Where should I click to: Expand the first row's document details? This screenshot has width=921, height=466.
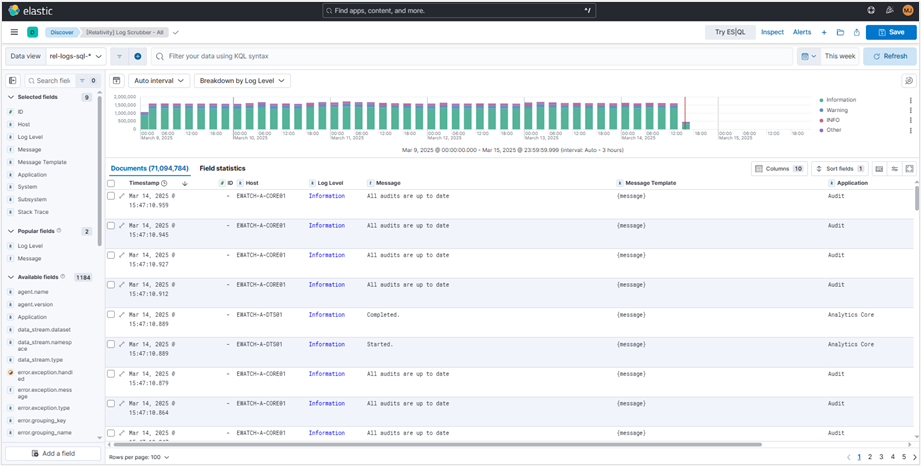click(122, 196)
